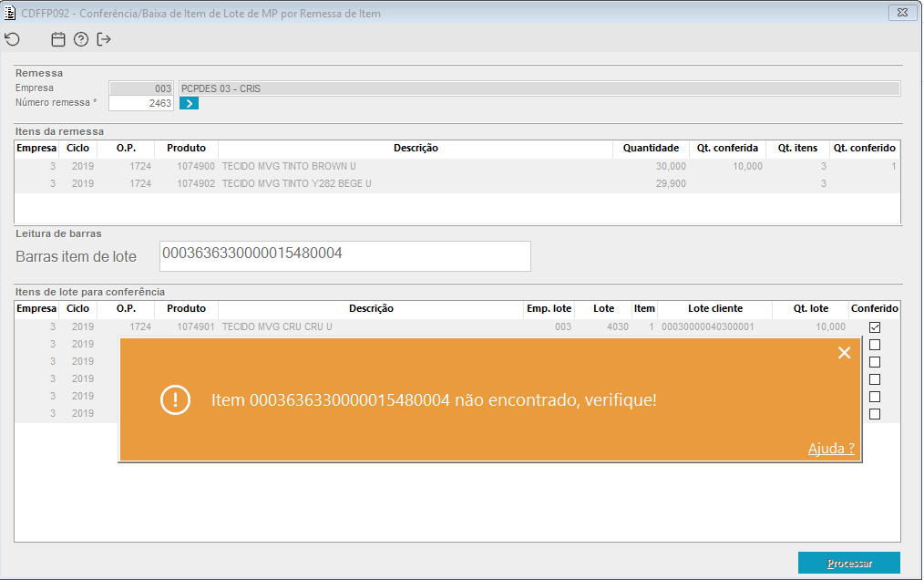924x580 pixels.
Task: Click the exclamation warning icon in message
Action: tap(175, 400)
